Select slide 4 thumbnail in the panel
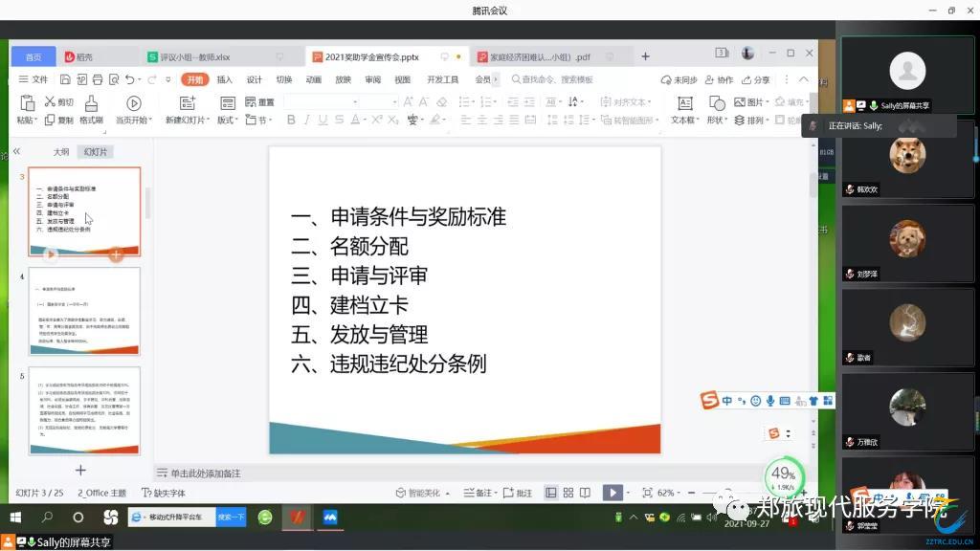 click(x=84, y=310)
